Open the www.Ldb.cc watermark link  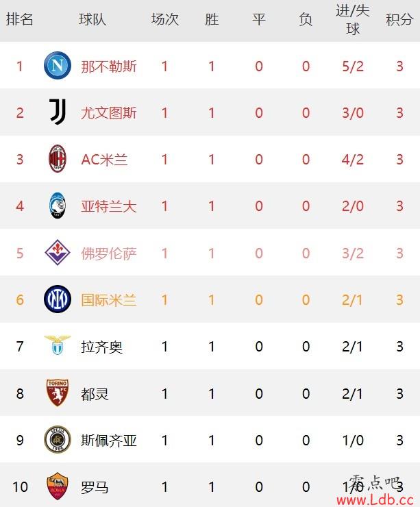pos(375,500)
